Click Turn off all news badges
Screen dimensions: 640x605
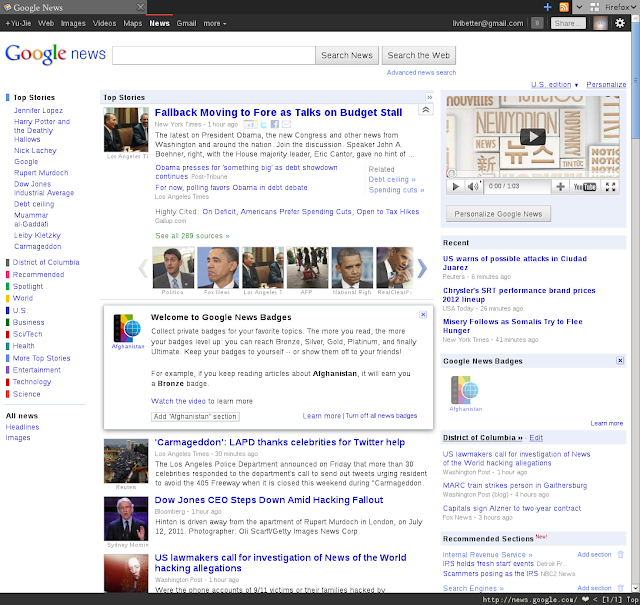381,416
